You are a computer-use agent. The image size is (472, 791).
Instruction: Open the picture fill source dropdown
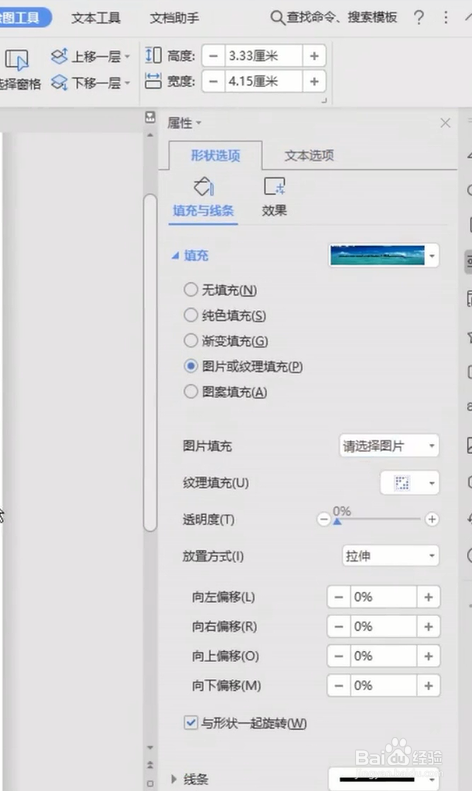click(389, 446)
